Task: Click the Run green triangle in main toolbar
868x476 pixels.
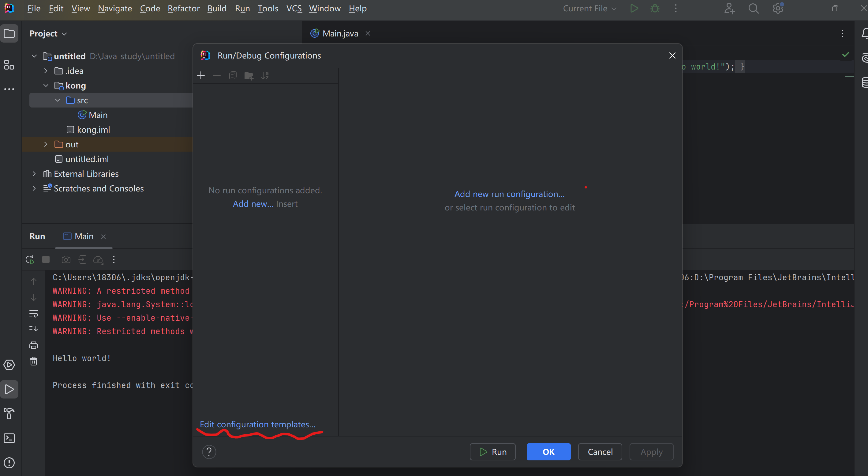Action: [x=634, y=9]
